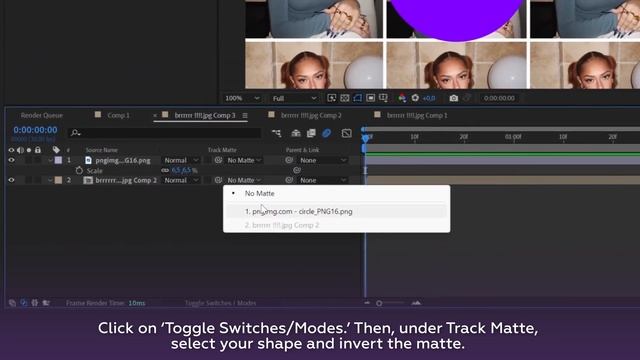
Task: Open the 100% magnification dropdown
Action: pos(242,98)
